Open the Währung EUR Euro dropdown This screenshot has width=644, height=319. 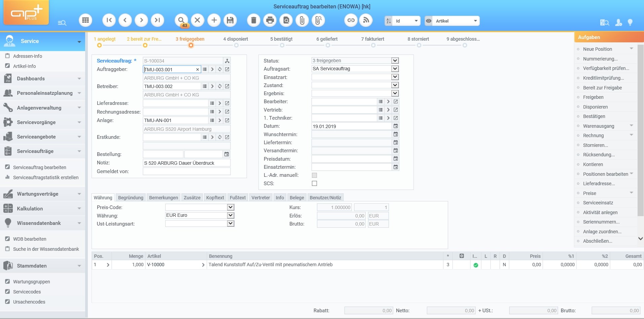tap(230, 215)
